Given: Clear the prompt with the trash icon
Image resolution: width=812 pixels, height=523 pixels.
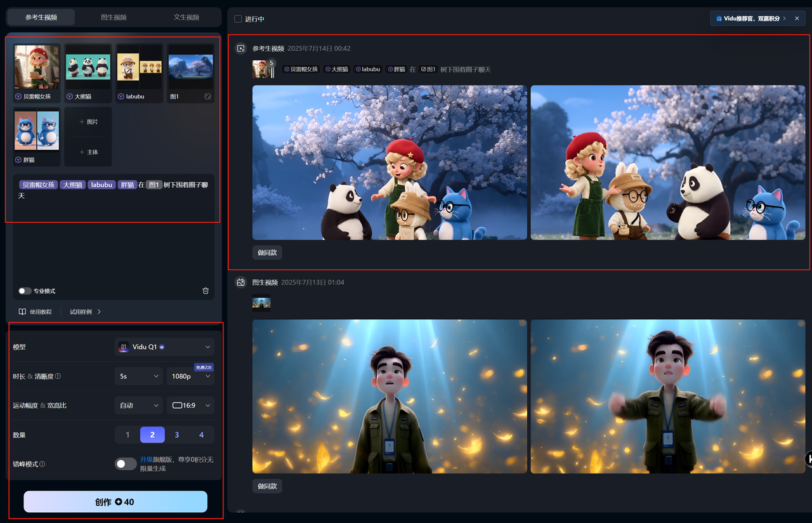Looking at the screenshot, I should coord(206,291).
